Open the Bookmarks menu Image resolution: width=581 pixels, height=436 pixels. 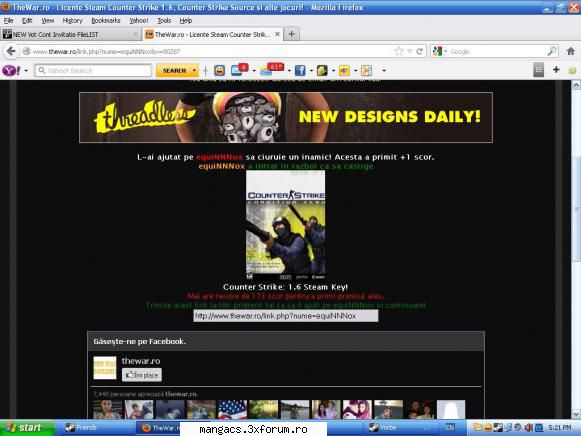point(106,21)
